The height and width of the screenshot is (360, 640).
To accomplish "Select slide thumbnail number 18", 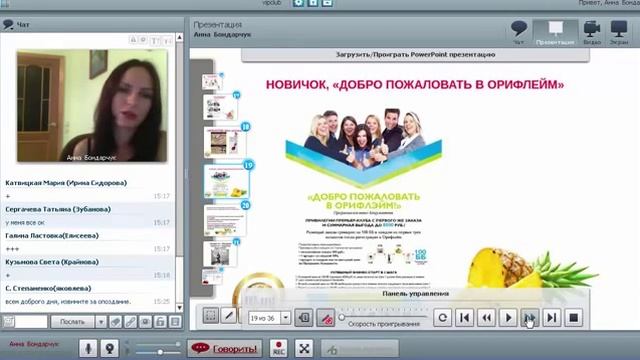I will coord(225,141).
